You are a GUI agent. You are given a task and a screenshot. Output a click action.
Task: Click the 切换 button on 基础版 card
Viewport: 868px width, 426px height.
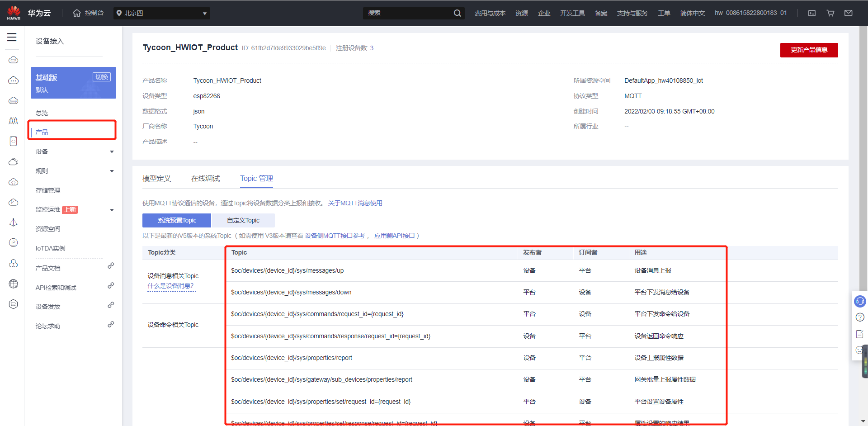(102, 77)
